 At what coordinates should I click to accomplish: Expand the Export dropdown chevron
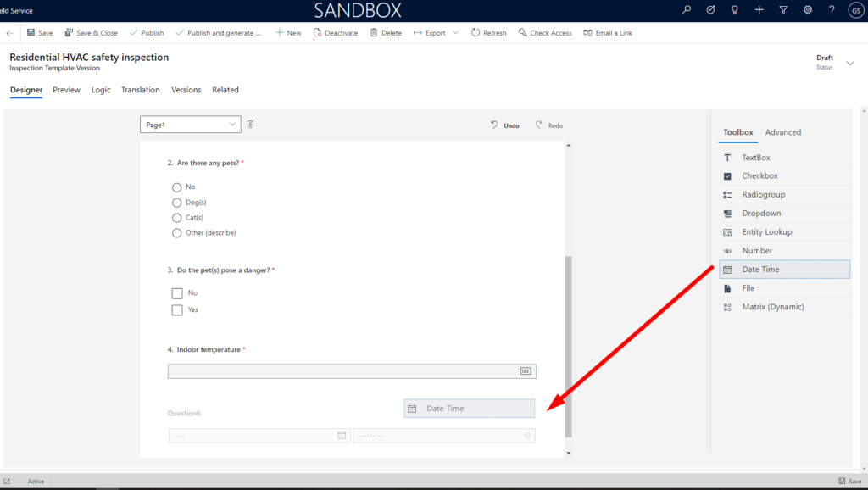tap(456, 32)
